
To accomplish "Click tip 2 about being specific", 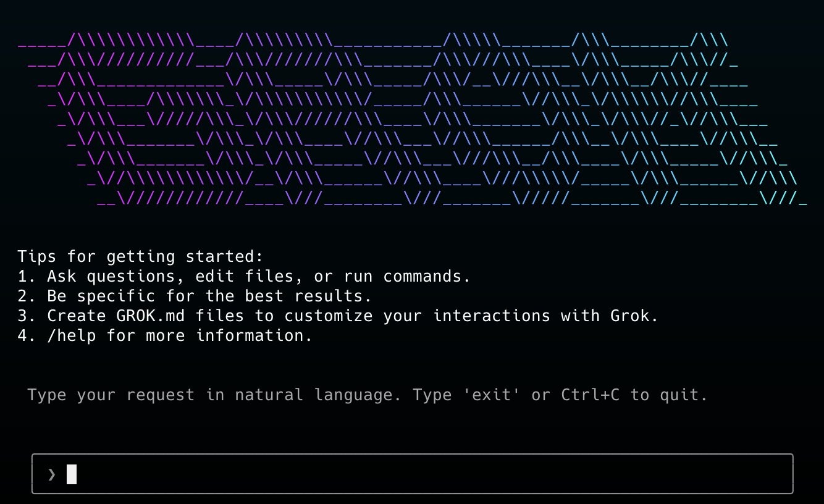I will [195, 296].
